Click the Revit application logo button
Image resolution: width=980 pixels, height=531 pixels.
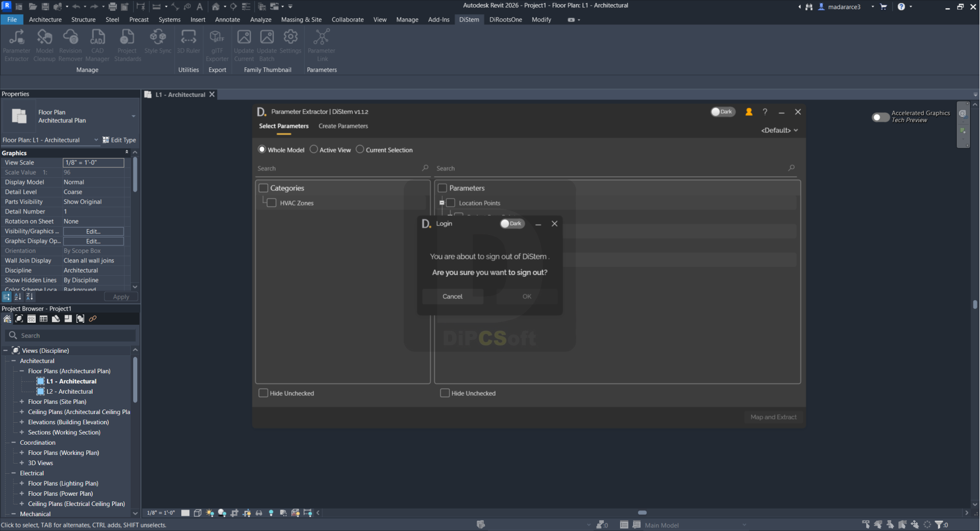click(x=7, y=6)
